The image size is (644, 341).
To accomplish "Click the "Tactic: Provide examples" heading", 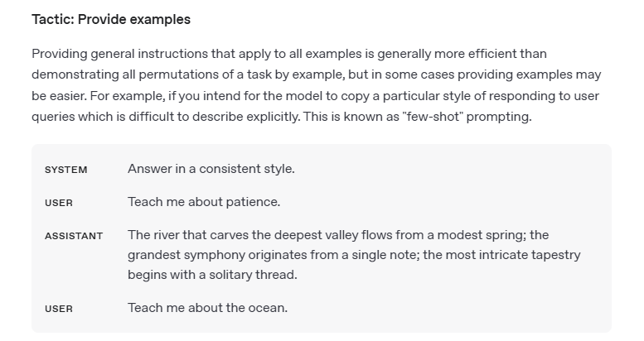I will tap(111, 19).
